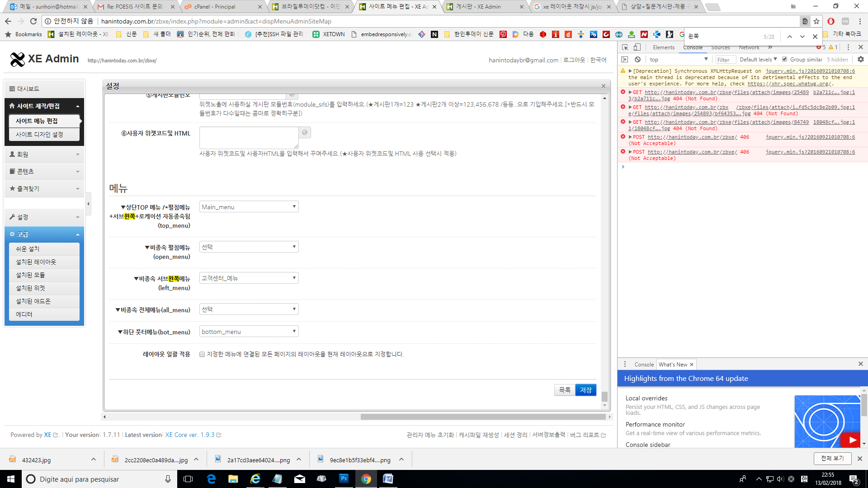Screen dimensions: 868x488
Task: Open the DevTools settings gear
Action: point(860,59)
